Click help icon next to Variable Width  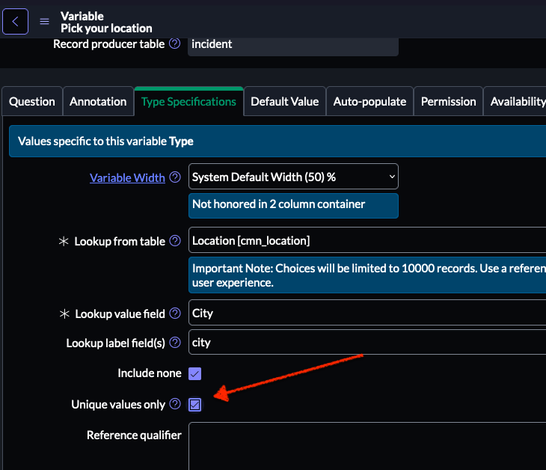tap(175, 177)
